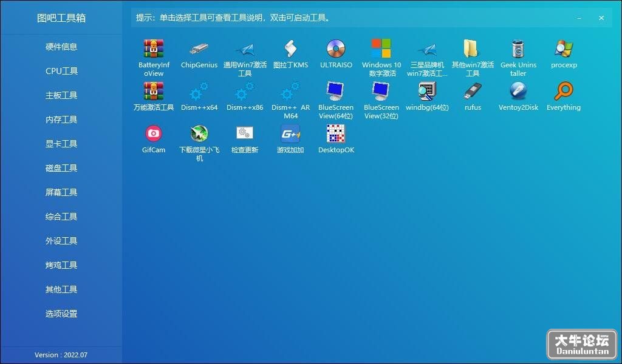
Task: Select BlueScreenView(64位) icon
Action: [336, 91]
